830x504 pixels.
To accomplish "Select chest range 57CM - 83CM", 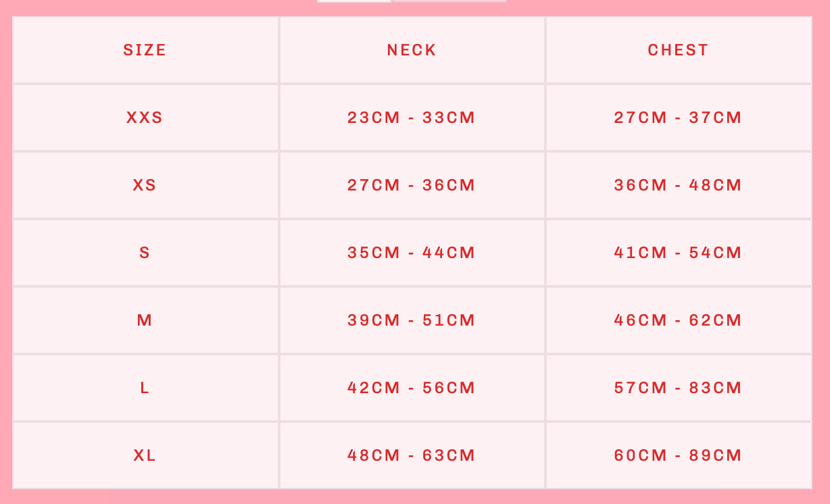I will tap(678, 388).
